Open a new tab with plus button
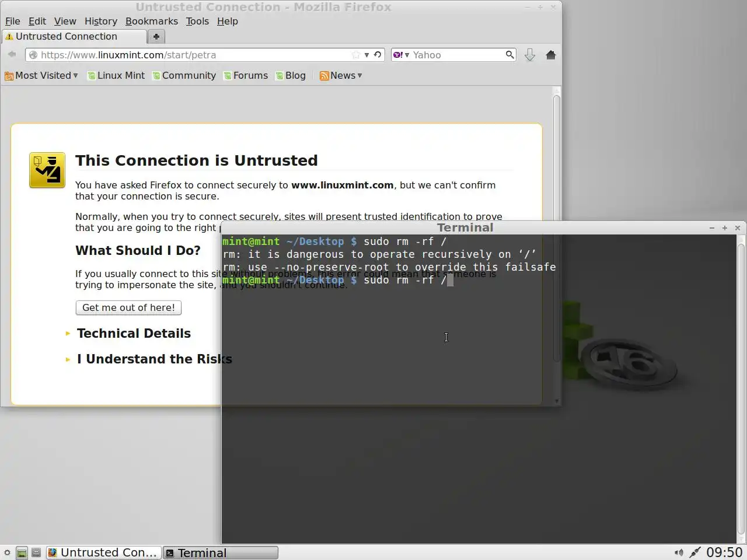Viewport: 747px width, 560px height. (156, 36)
